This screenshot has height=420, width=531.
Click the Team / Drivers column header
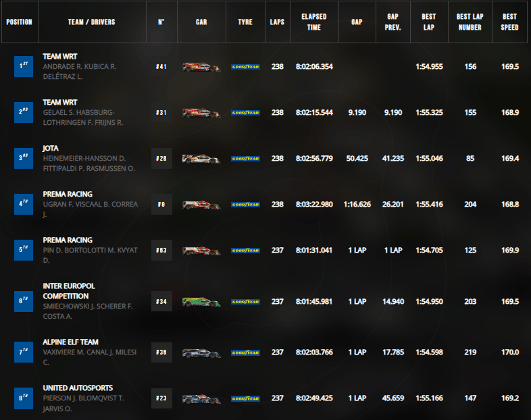[x=92, y=22]
